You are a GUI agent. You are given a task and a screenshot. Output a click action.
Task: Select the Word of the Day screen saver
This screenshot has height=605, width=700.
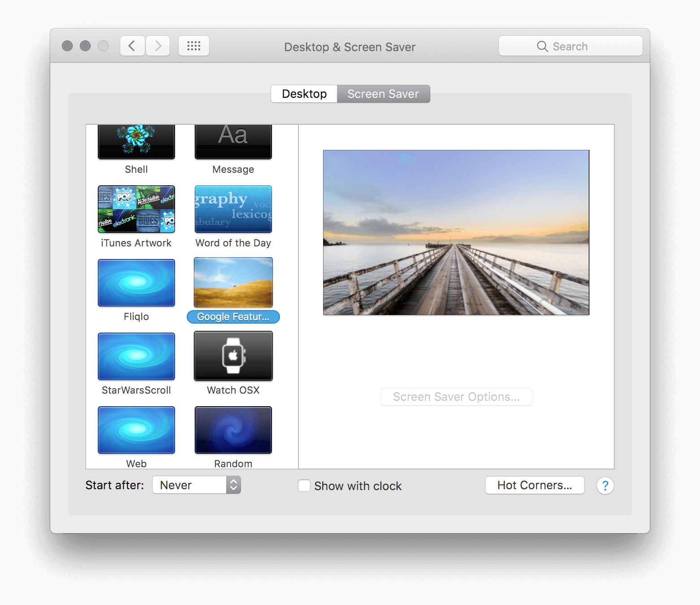(x=233, y=209)
